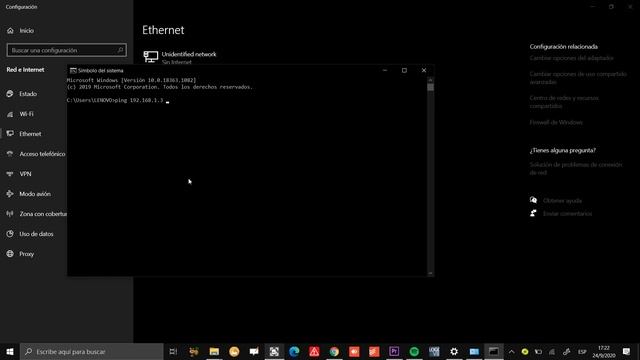Image resolution: width=640 pixels, height=360 pixels.
Task: Click the Uso de datos chart icon
Action: 10,234
